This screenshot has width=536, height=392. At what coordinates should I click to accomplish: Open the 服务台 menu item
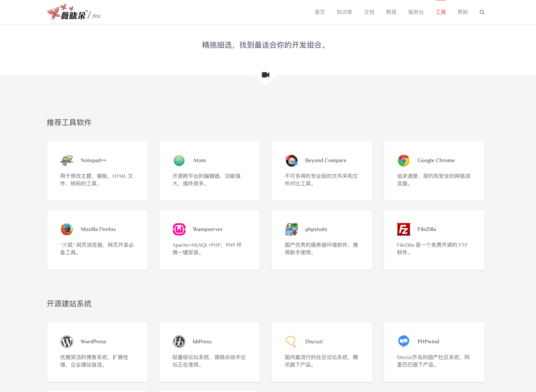click(416, 12)
